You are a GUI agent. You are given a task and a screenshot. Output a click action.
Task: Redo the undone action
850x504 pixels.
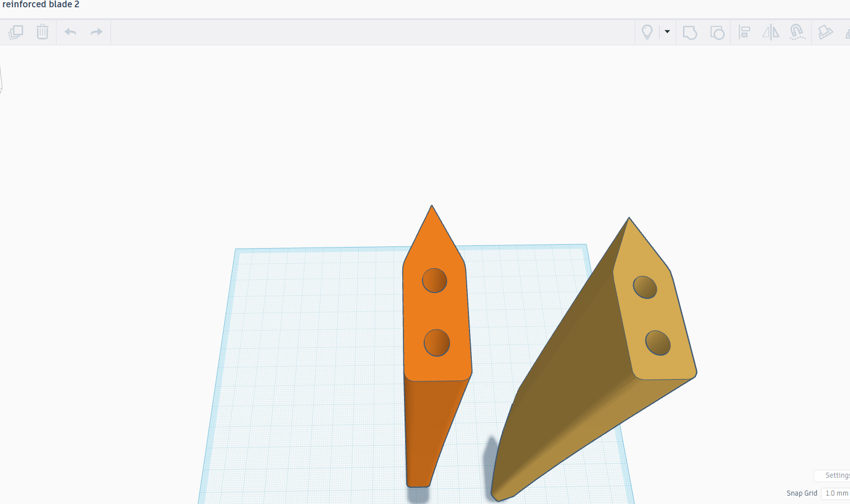(x=96, y=32)
